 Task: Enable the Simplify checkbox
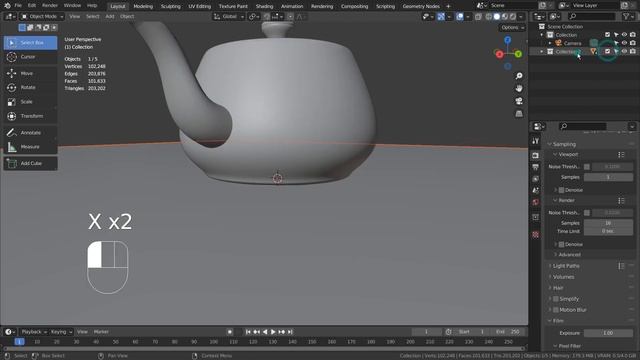(556, 299)
